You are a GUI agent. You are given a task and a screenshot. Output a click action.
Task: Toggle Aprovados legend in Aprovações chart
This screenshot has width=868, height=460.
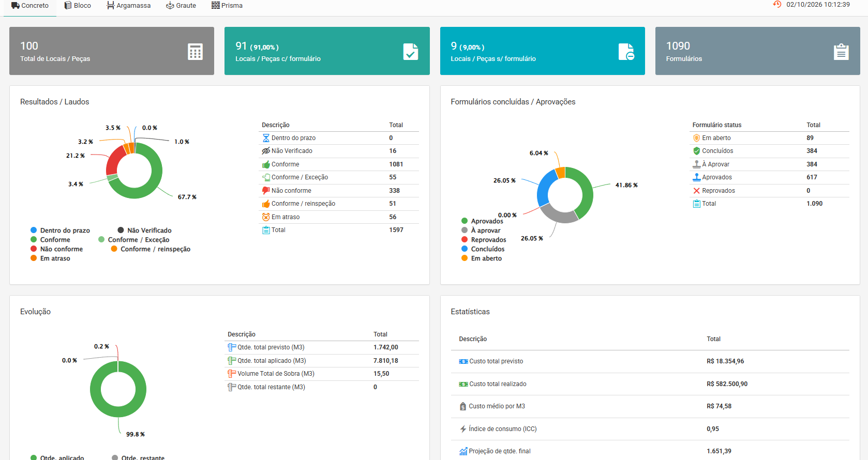(482, 221)
